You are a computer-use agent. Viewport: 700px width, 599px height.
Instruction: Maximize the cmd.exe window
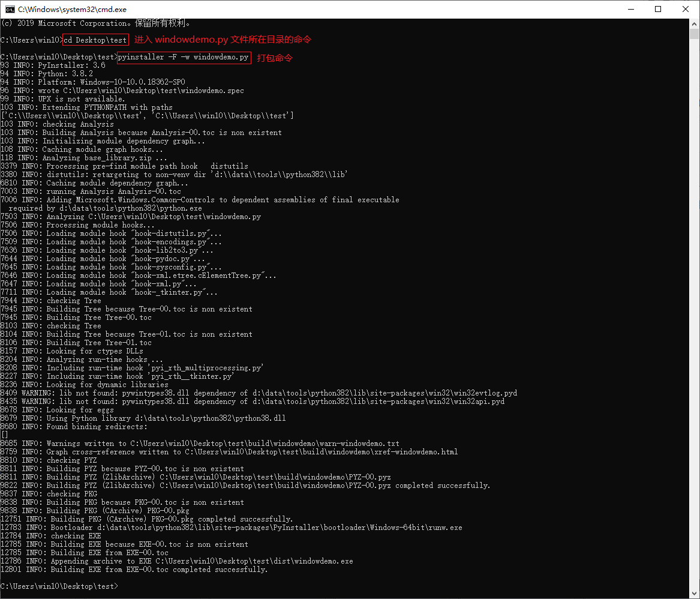click(658, 10)
